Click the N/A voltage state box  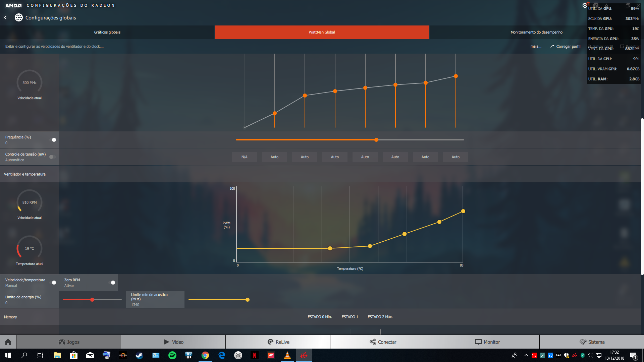click(244, 157)
